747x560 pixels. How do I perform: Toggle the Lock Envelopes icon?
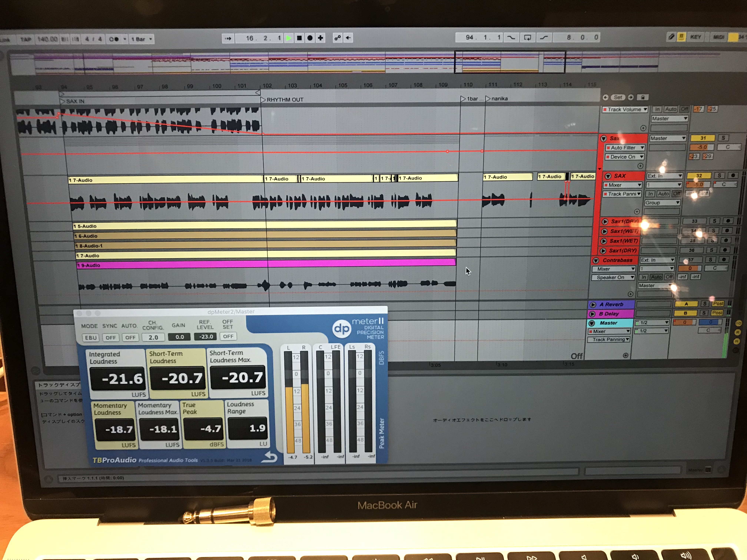click(x=643, y=98)
